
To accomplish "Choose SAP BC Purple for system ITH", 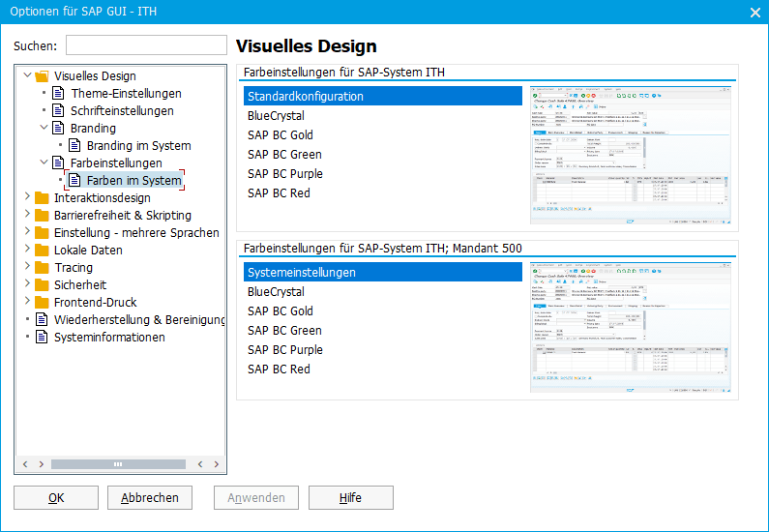I will pyautogui.click(x=383, y=173).
